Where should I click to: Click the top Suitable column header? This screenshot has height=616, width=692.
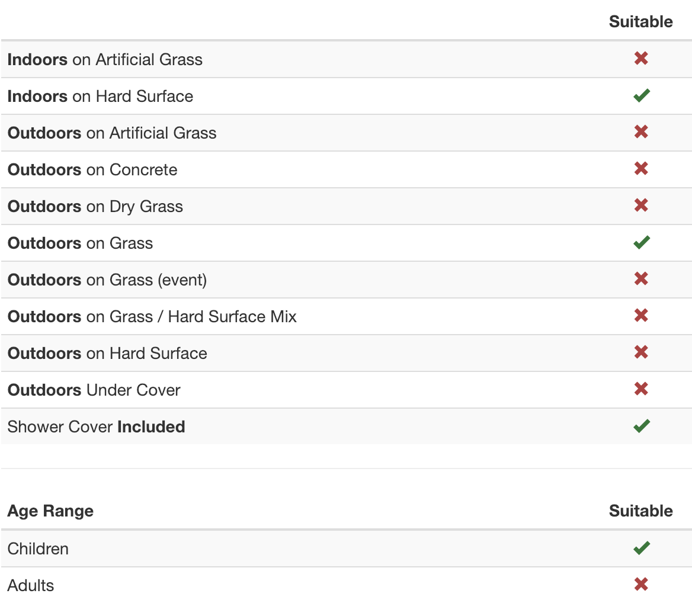coord(640,22)
